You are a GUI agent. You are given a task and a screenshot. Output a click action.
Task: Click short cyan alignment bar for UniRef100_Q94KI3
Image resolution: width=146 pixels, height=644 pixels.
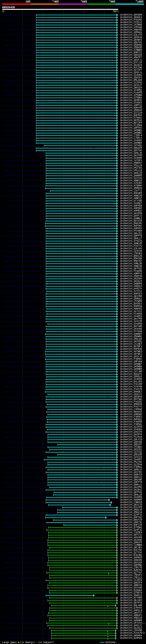70,596
